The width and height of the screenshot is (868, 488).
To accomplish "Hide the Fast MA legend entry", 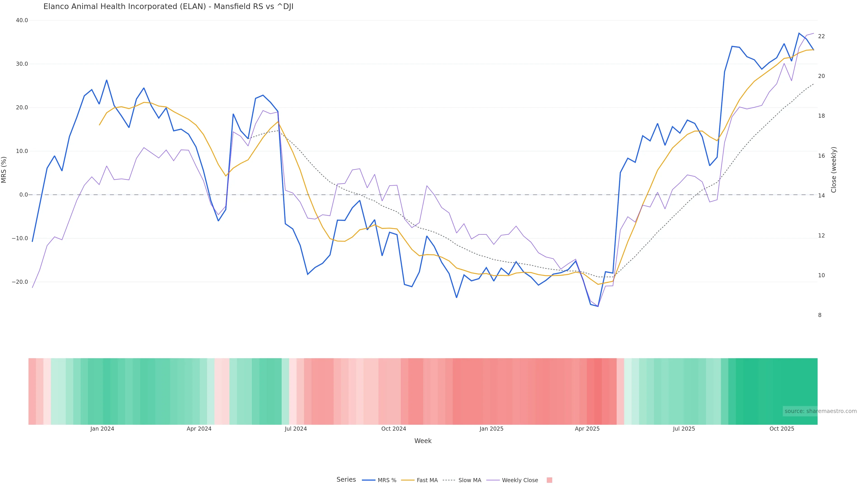I will [x=427, y=480].
